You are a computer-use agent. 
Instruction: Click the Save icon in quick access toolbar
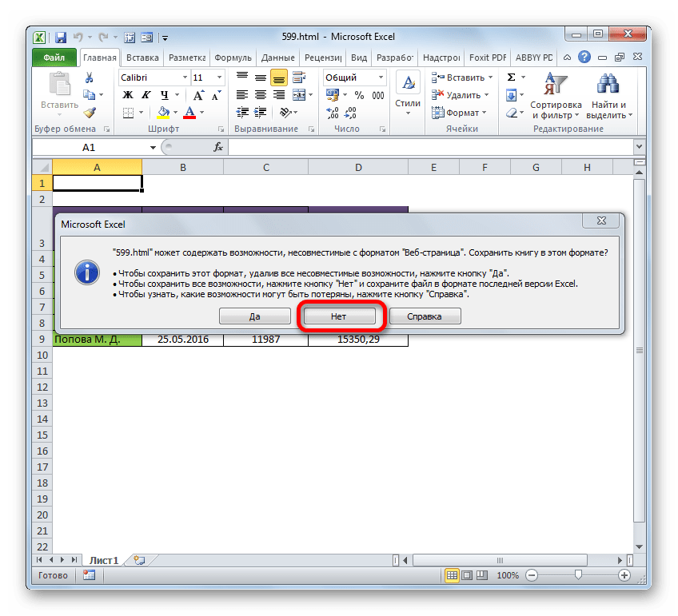pos(61,38)
